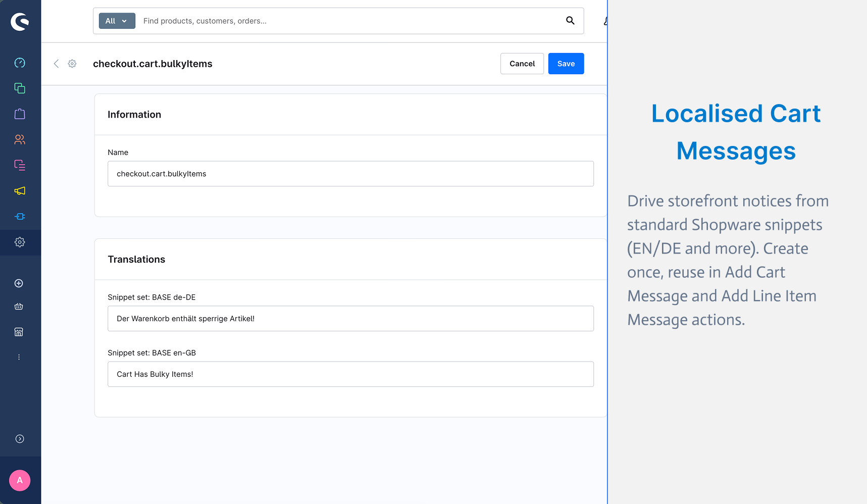Open the Marketing megaphone icon
This screenshot has width=867, height=504.
tap(20, 191)
